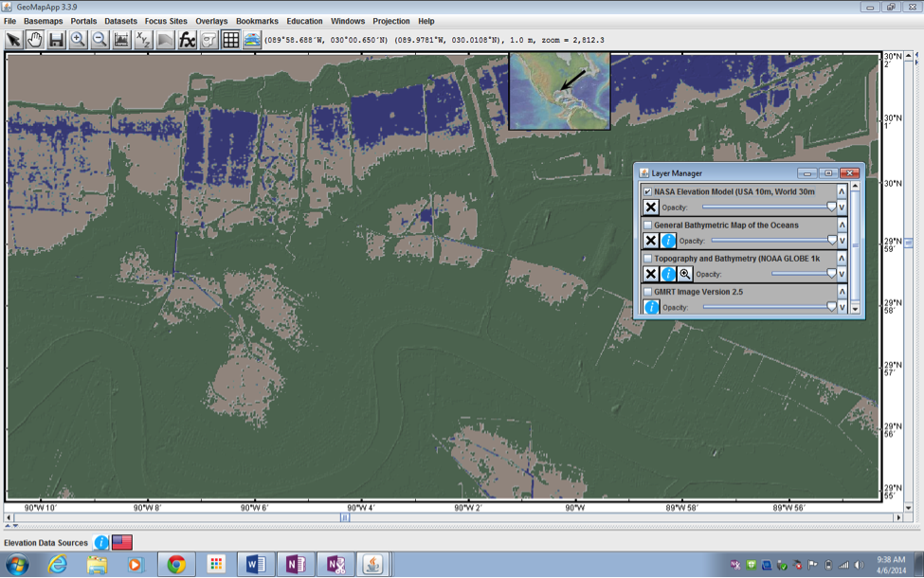Activate the Zoom Out tool
This screenshot has width=924, height=578.
[x=99, y=40]
